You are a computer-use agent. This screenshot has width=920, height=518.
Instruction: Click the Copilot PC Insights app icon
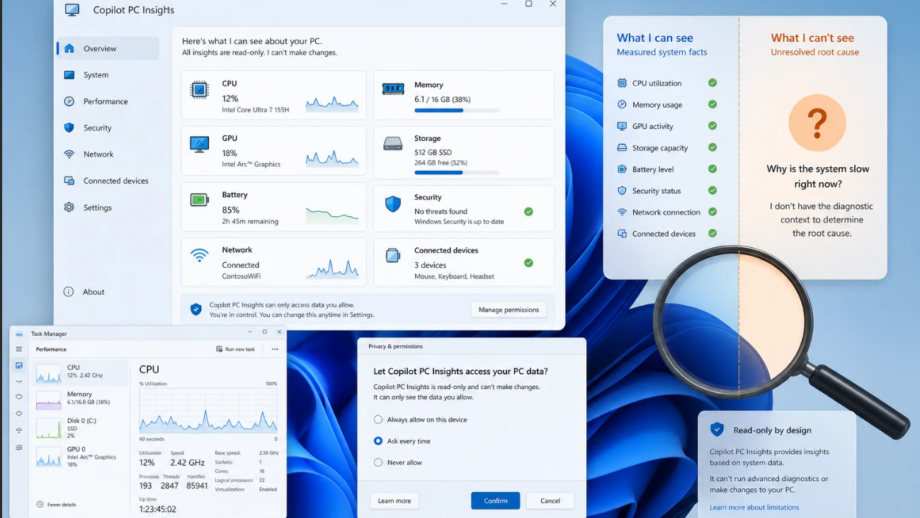[x=72, y=10]
